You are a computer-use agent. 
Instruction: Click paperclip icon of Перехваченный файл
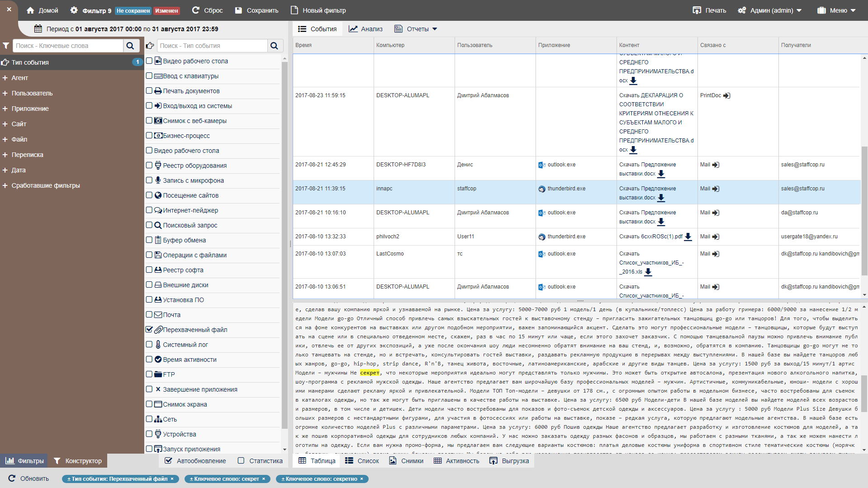tap(158, 330)
